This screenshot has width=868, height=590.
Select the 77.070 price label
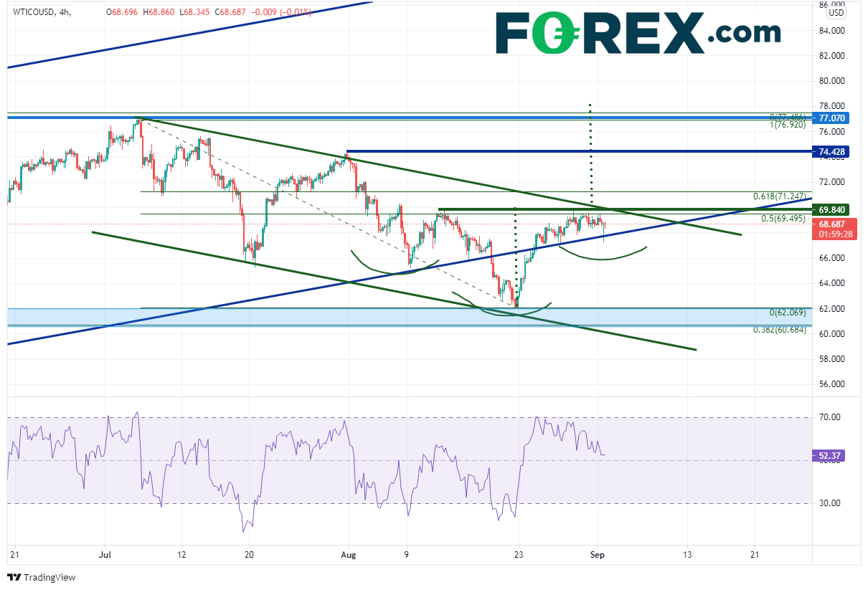pyautogui.click(x=831, y=118)
